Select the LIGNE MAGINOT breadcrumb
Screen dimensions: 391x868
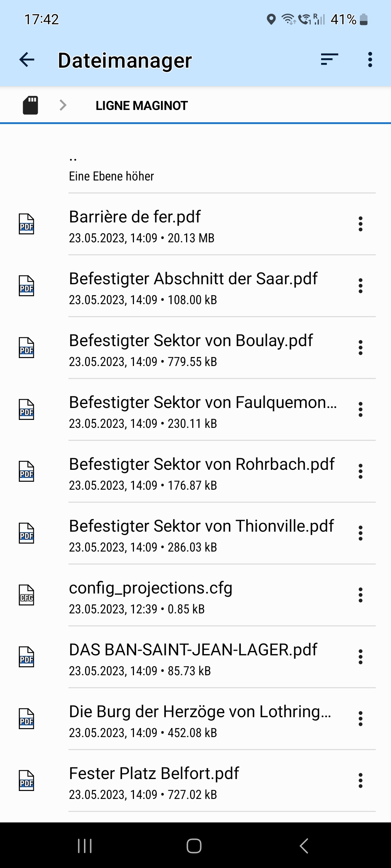(142, 106)
